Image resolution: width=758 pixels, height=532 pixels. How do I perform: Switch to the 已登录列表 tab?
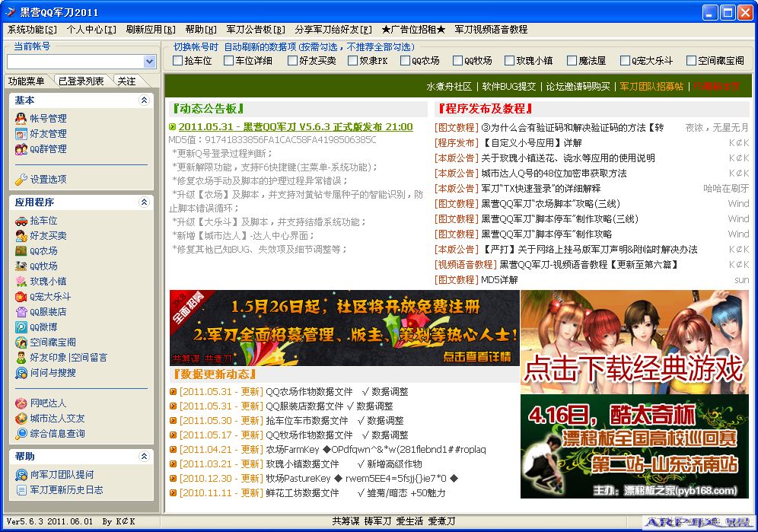point(81,81)
